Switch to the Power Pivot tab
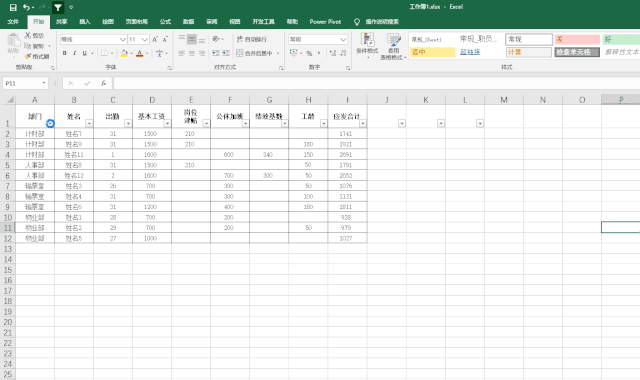The image size is (640, 380). (x=325, y=22)
